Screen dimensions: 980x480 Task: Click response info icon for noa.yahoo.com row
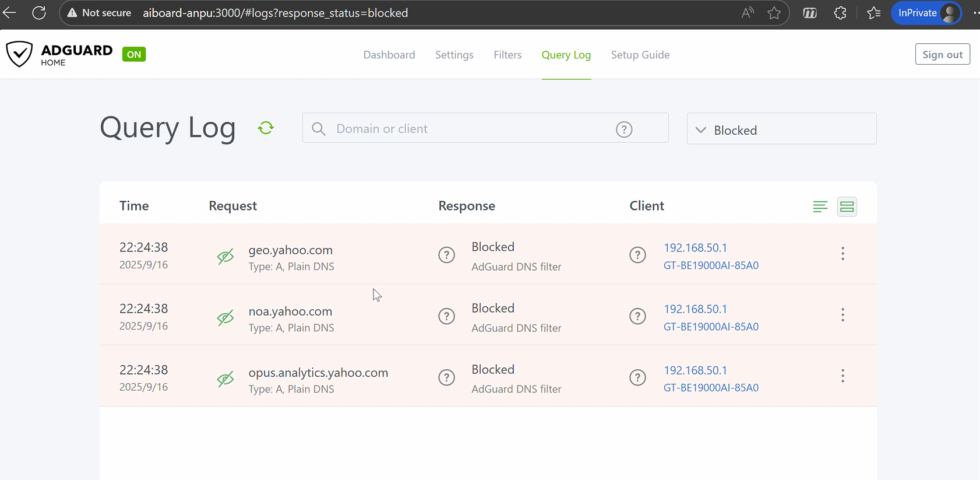coord(446,316)
